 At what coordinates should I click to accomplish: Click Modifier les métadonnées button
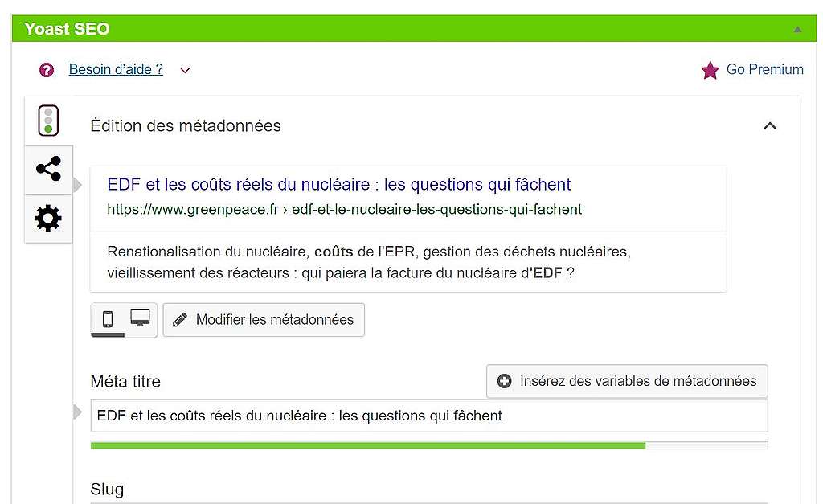pos(264,320)
